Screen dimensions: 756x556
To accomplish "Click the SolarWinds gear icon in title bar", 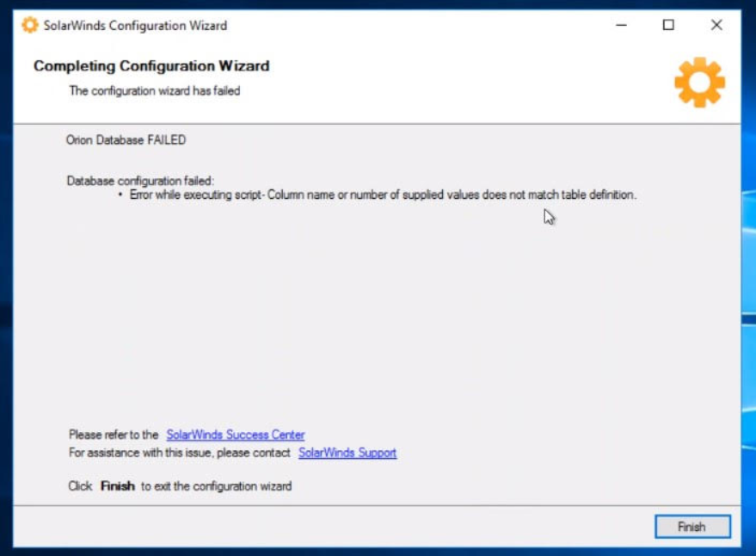I will coord(30,25).
